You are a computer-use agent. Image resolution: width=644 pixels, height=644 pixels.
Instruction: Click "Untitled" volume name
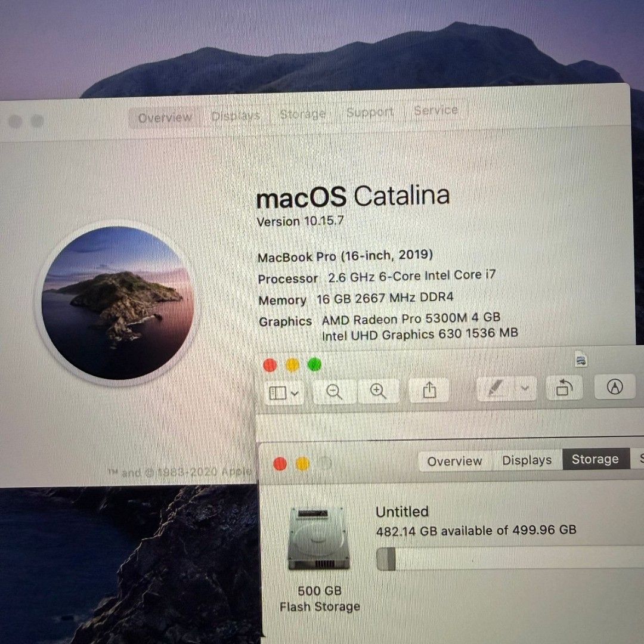point(402,512)
